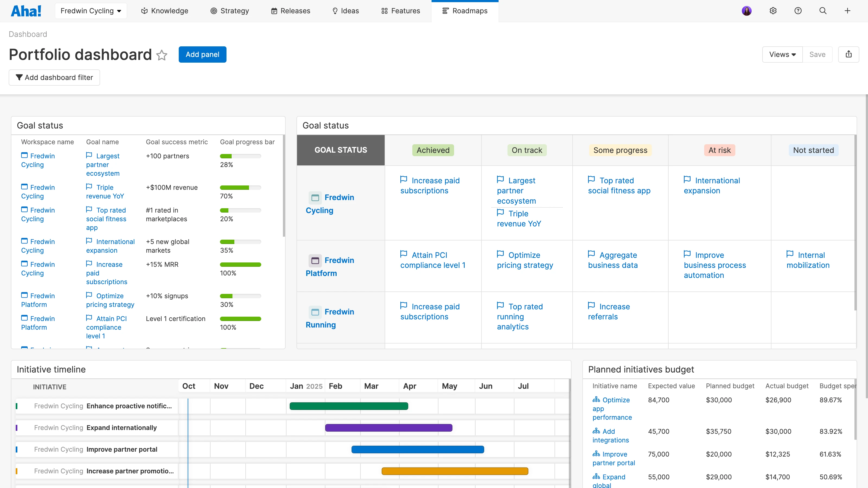Open the search magnifier icon
The height and width of the screenshot is (488, 868).
tap(823, 11)
